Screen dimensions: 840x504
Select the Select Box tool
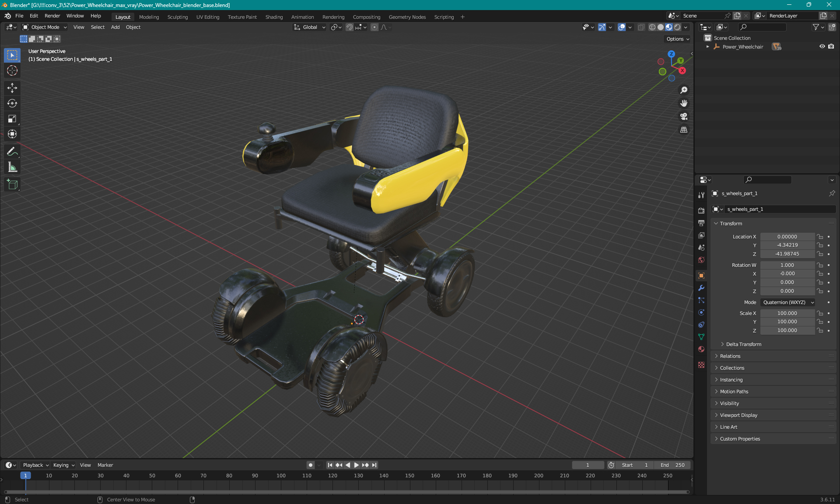point(12,55)
